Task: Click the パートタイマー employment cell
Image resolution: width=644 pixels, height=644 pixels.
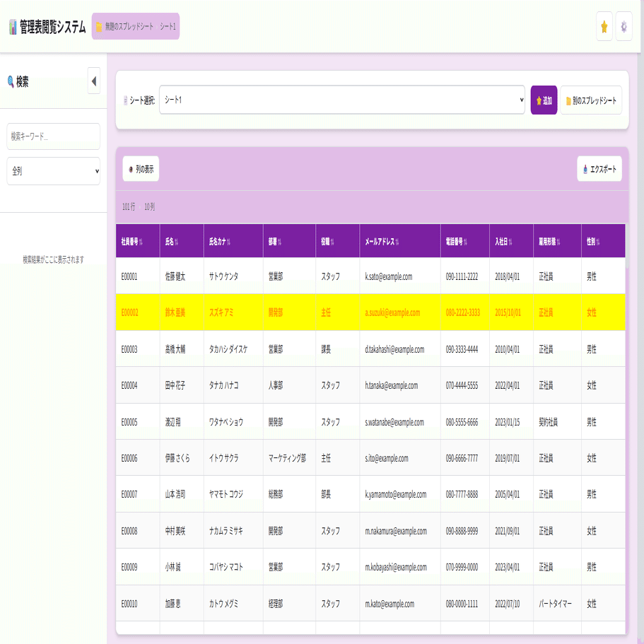Action: 557,603
